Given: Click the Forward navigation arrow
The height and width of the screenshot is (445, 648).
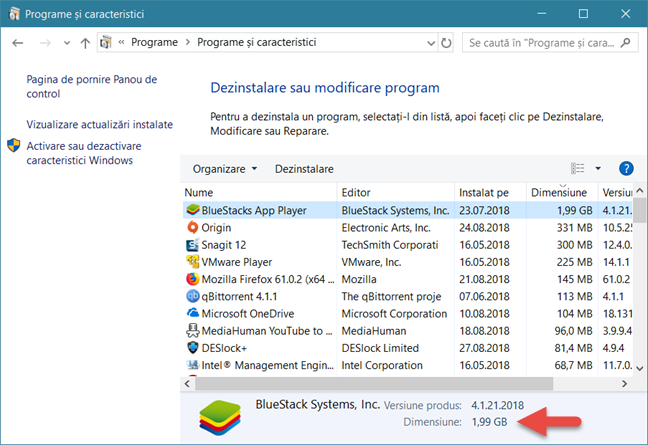Looking at the screenshot, I should pyautogui.click(x=45, y=43).
